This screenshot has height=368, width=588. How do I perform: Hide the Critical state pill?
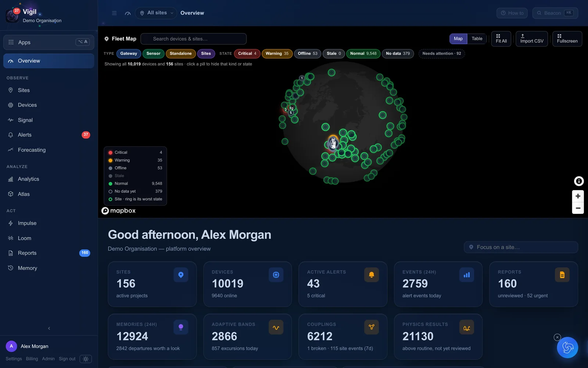point(247,54)
